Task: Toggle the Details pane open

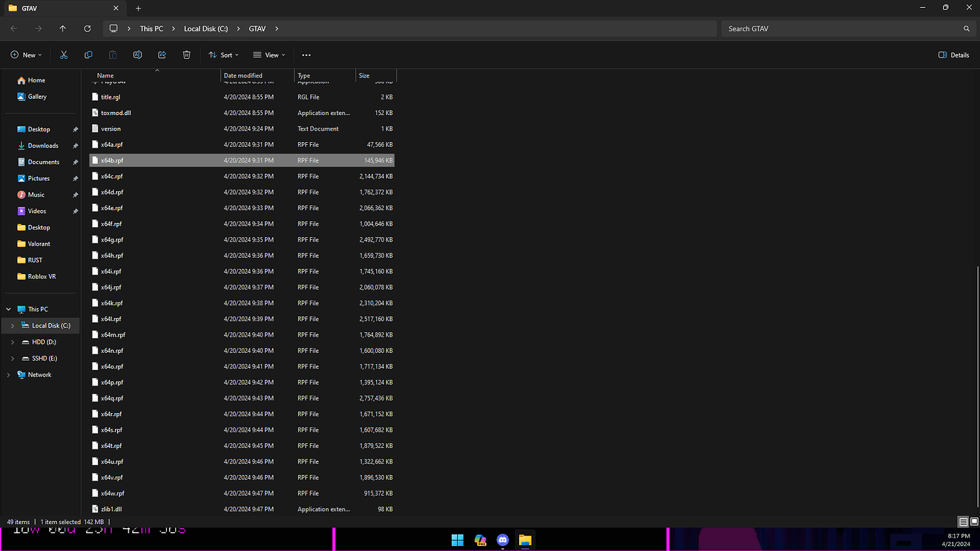Action: pyautogui.click(x=953, y=55)
